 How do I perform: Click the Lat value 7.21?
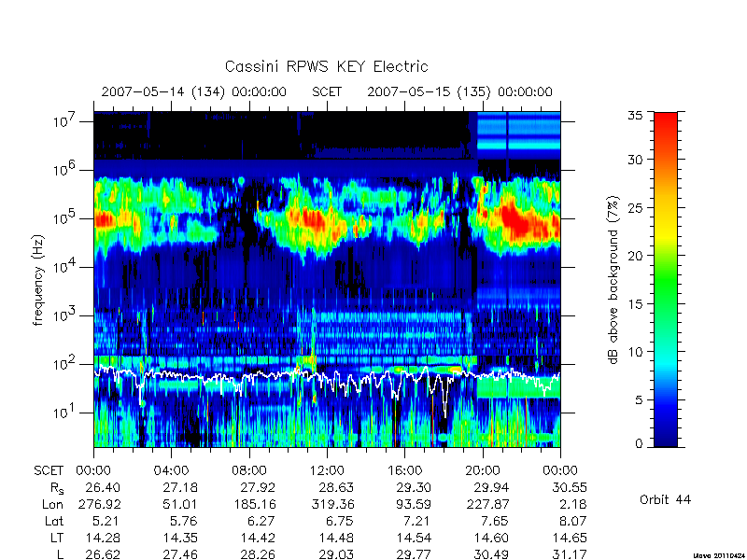click(418, 521)
